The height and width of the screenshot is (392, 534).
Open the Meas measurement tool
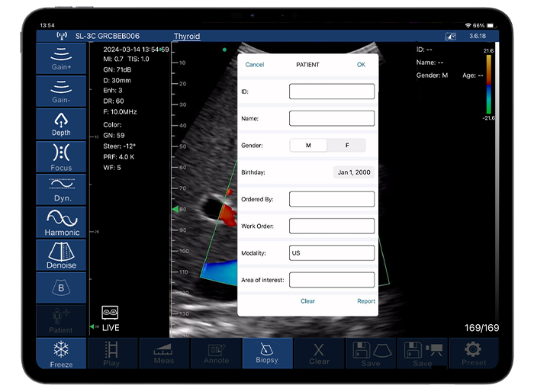(x=164, y=353)
